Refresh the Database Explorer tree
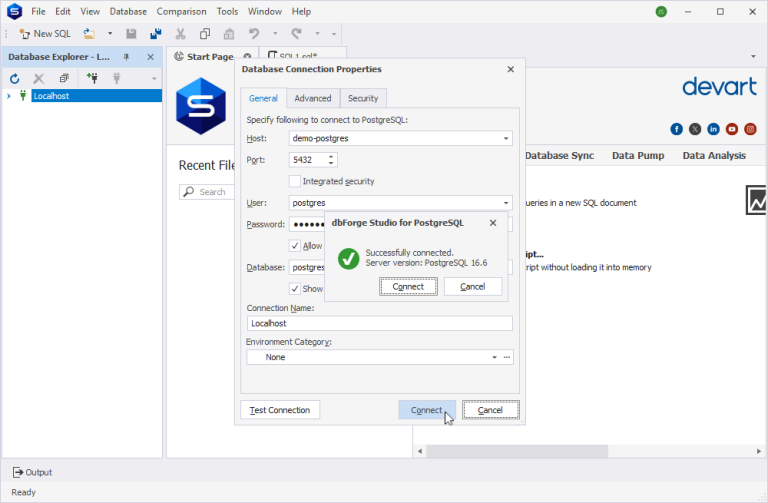 (15, 78)
